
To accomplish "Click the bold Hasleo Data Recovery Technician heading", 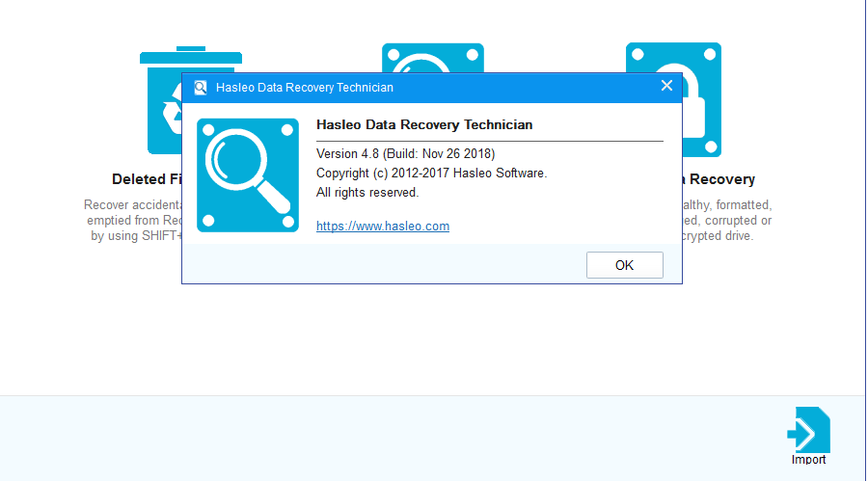I will (424, 124).
